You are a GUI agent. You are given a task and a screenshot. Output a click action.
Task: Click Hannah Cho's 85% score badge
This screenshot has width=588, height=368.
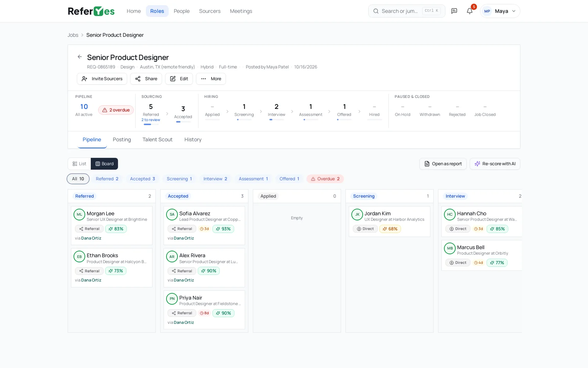497,229
